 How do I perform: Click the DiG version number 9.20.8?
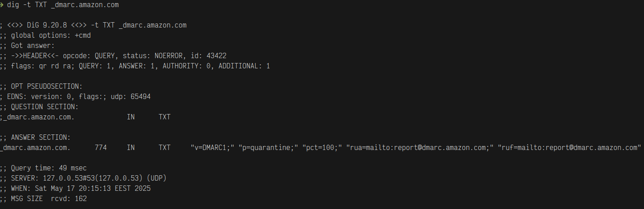coord(57,25)
